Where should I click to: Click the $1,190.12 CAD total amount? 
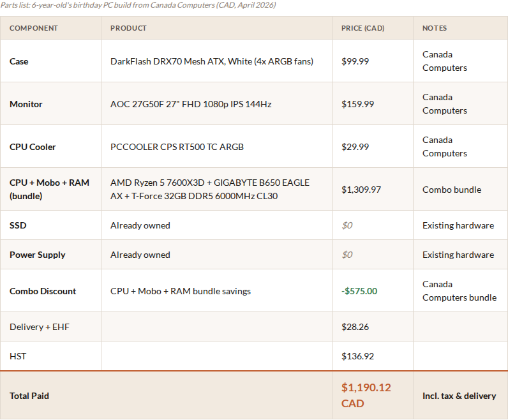[x=366, y=395]
